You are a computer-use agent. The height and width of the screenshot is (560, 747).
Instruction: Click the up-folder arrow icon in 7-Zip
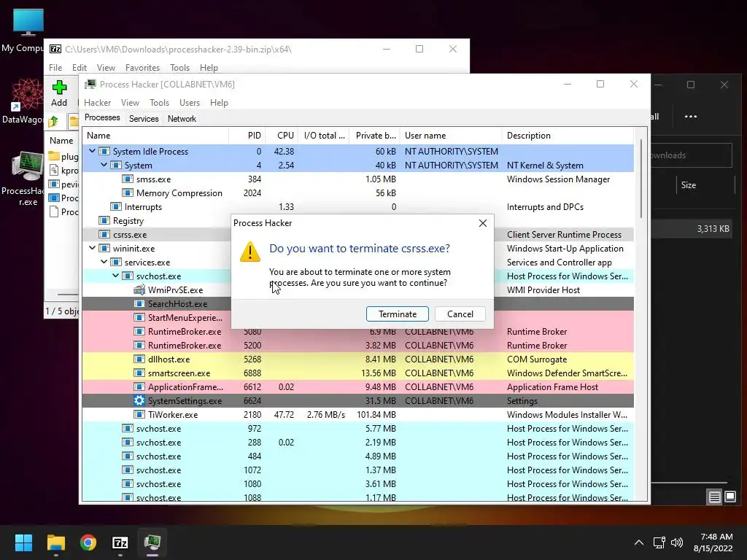[53, 122]
